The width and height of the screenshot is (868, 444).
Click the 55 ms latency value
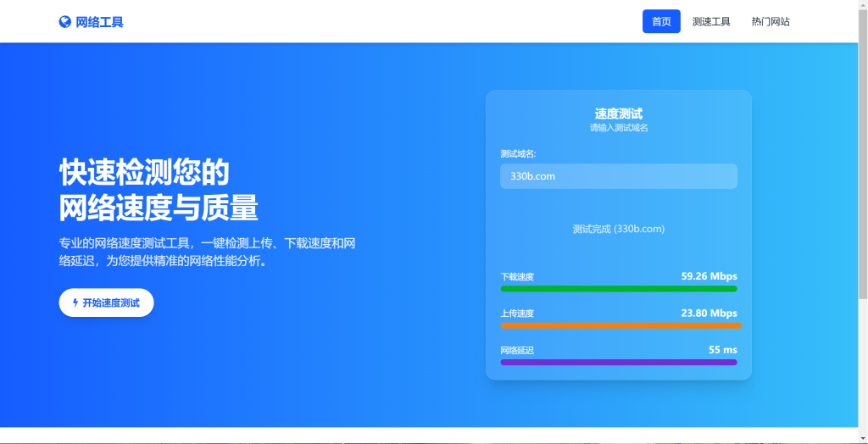pos(722,350)
